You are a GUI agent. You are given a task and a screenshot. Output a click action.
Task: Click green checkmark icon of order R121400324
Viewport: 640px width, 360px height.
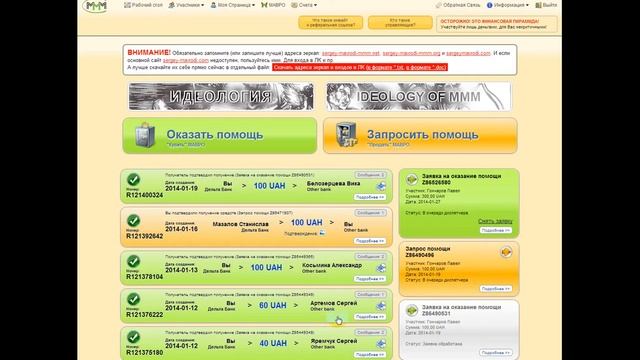click(133, 180)
